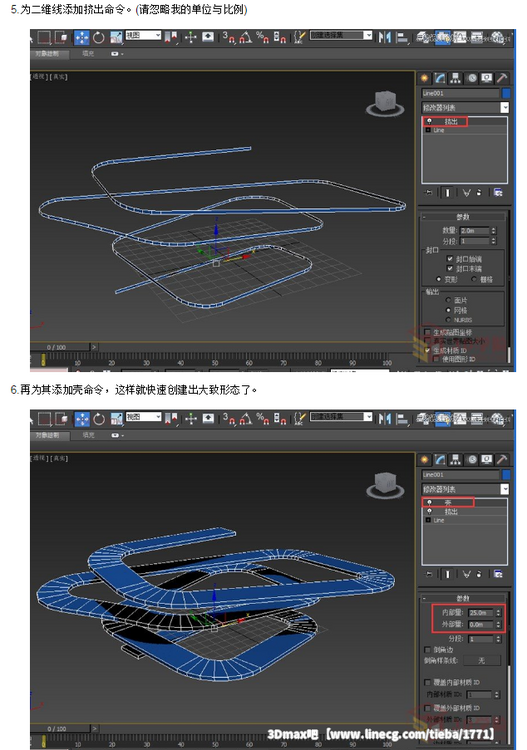The height and width of the screenshot is (750, 527).
Task: Select the Scale tool in upper screenshot toolbar
Action: pos(116,37)
